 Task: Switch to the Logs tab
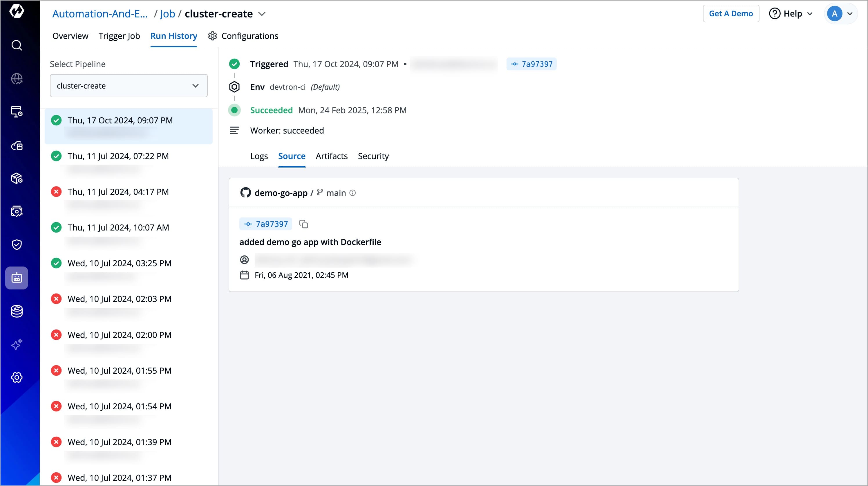click(259, 156)
